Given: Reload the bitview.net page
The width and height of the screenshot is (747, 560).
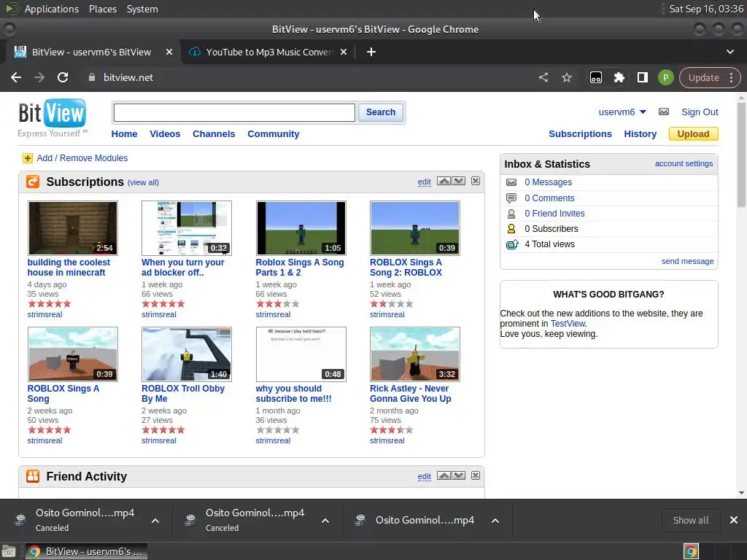Looking at the screenshot, I should coord(63,77).
